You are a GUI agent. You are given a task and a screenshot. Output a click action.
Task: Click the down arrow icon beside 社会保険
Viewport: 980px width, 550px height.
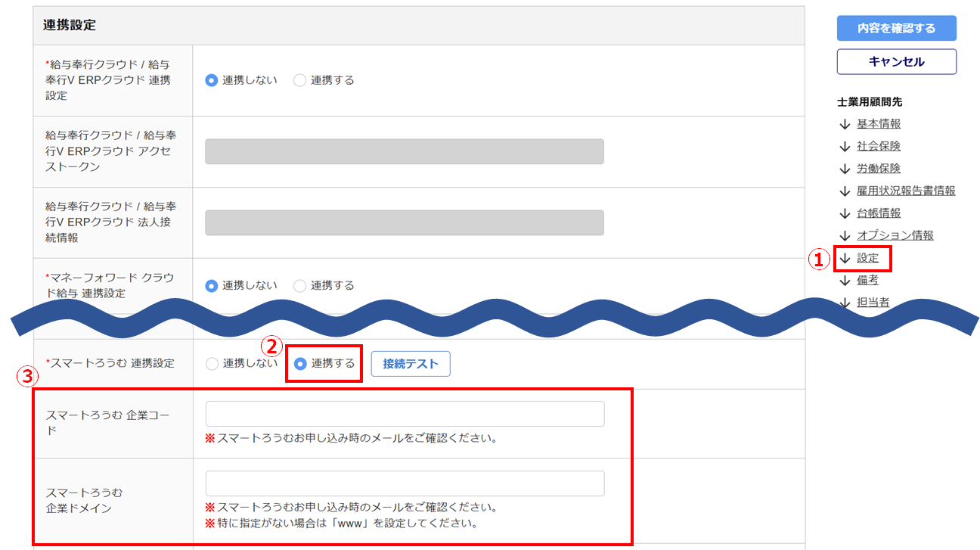pyautogui.click(x=845, y=146)
